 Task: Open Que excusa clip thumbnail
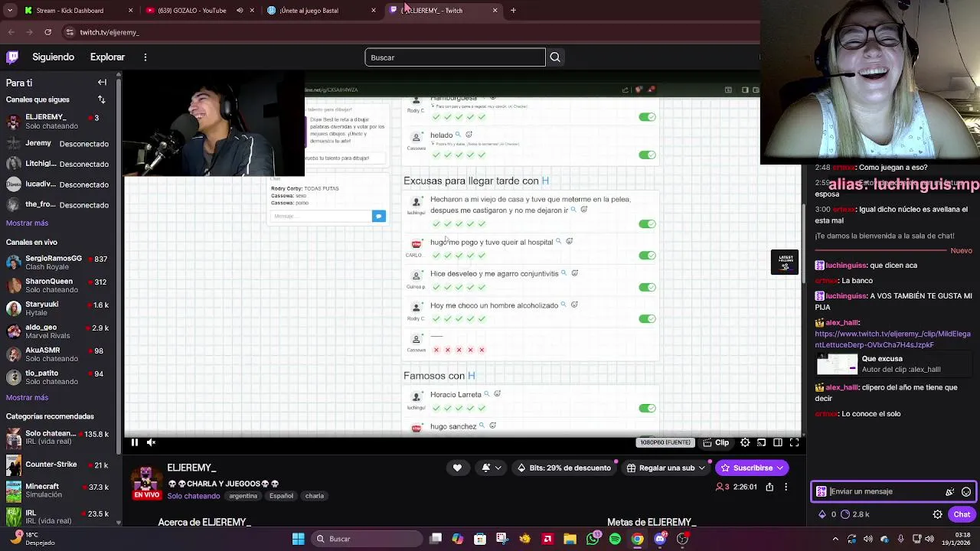[x=836, y=364]
